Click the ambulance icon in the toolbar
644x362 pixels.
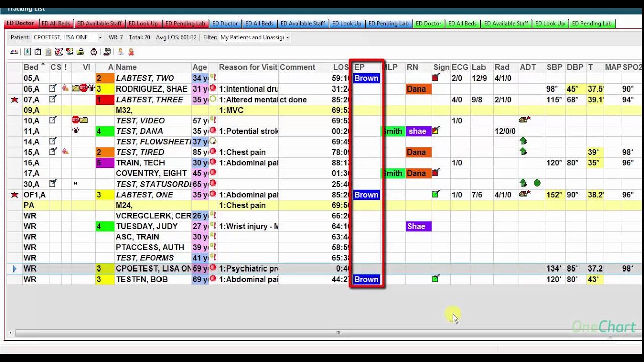14,52
